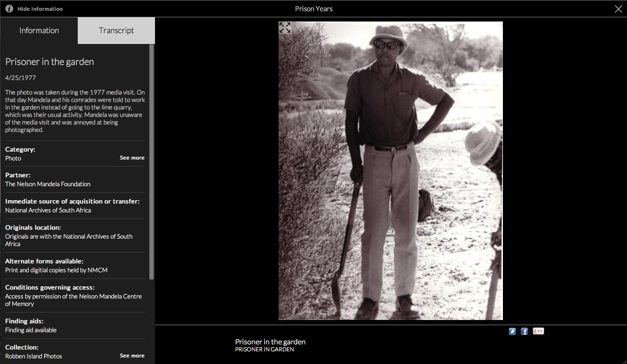The height and width of the screenshot is (364, 627).
Task: Share the photo on Twitter
Action: (512, 331)
